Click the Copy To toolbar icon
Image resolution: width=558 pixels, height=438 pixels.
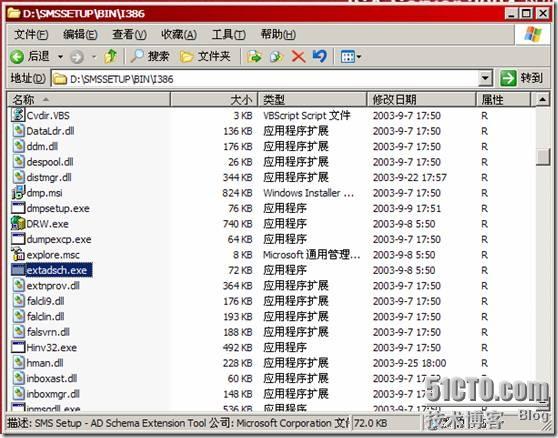[x=276, y=57]
